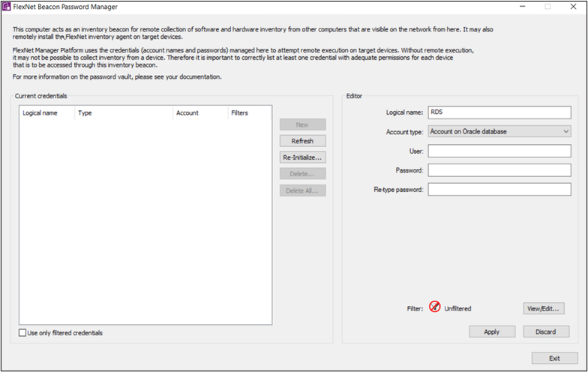Focus the Password input field
Screen dimensions: 588x372
(499, 170)
